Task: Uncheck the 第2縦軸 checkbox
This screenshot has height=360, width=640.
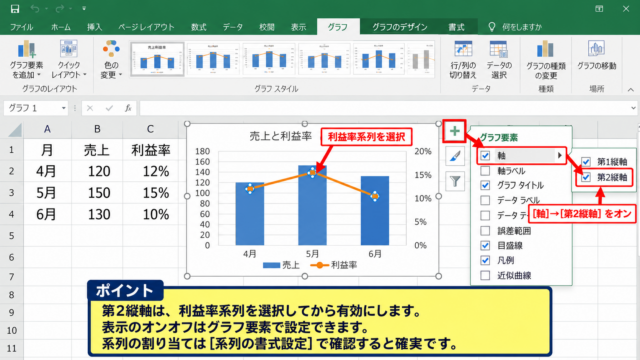Action: click(x=586, y=178)
